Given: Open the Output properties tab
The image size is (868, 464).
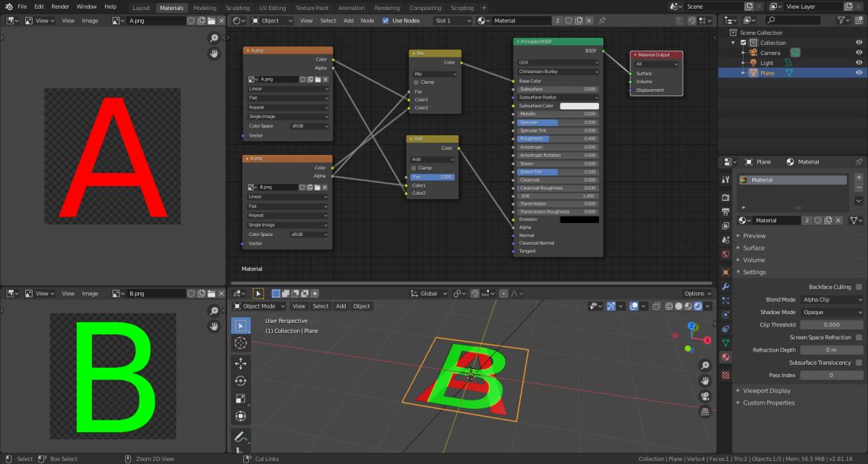Looking at the screenshot, I should (726, 212).
